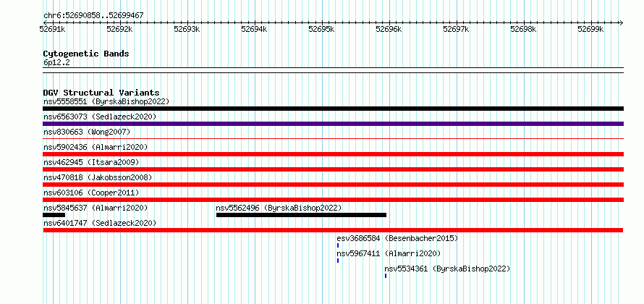This screenshot has height=304, width=644.
Task: Click the red bar under nsv462945
Action: (x=333, y=169)
